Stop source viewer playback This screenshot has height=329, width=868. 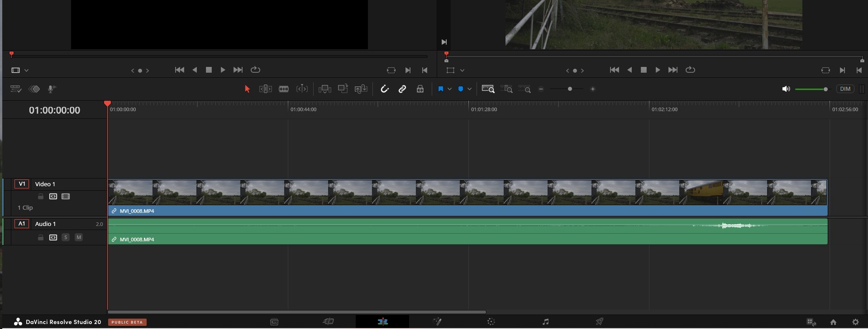tap(209, 70)
